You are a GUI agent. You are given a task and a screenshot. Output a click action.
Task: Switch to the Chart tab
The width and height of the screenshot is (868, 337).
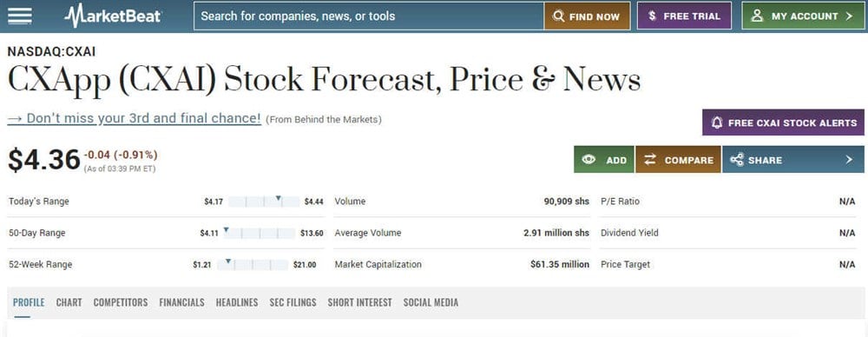point(69,302)
